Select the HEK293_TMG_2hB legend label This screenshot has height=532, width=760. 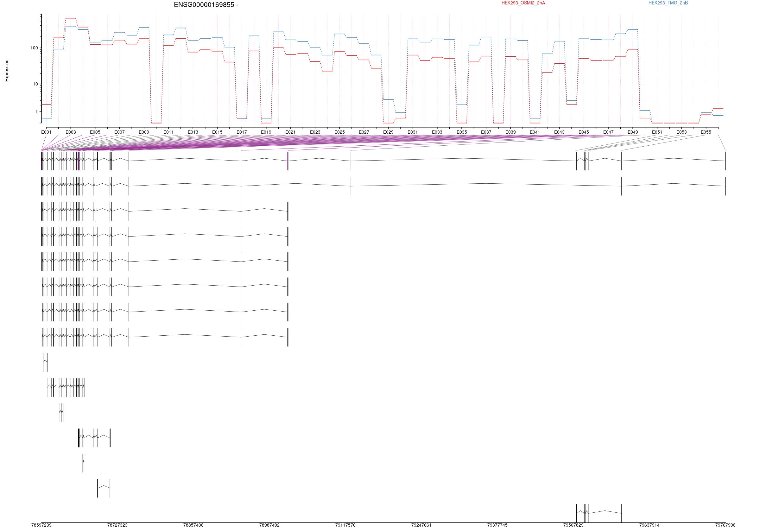668,3
